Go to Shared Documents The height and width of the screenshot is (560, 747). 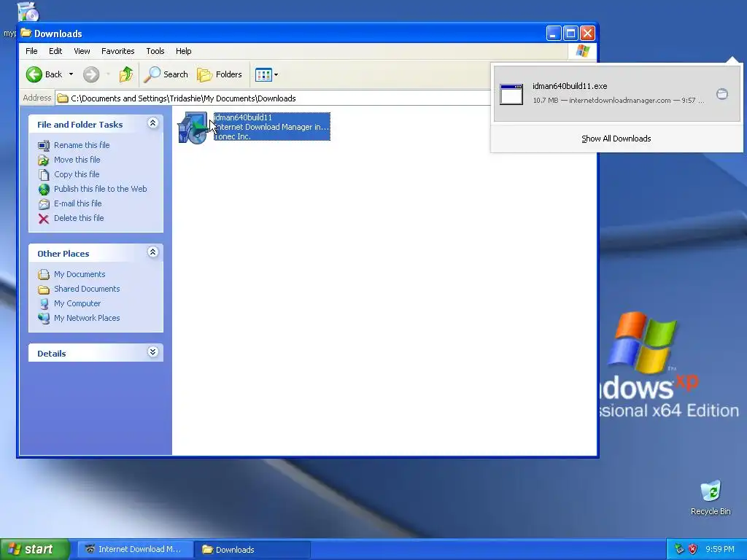coord(87,289)
